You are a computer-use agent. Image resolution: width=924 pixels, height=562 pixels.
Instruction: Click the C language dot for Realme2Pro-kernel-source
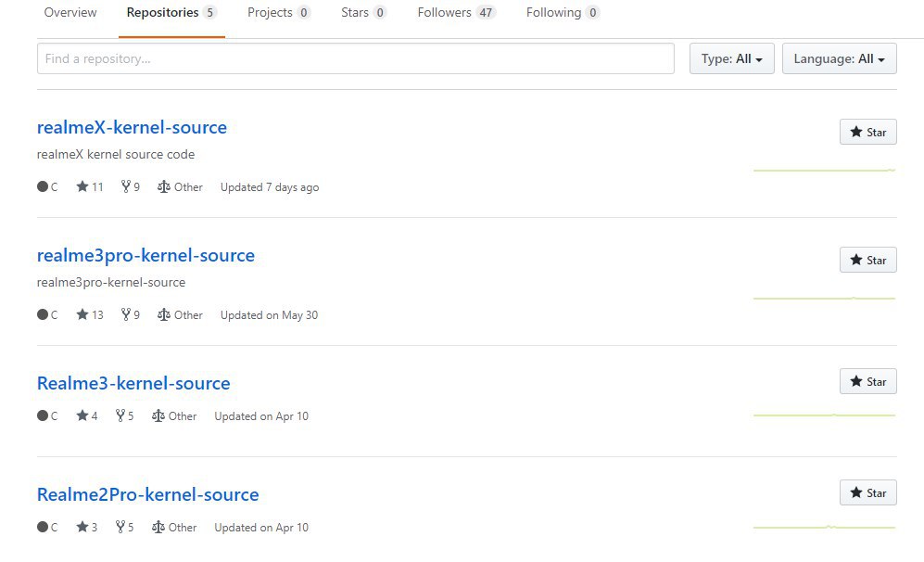pos(43,527)
